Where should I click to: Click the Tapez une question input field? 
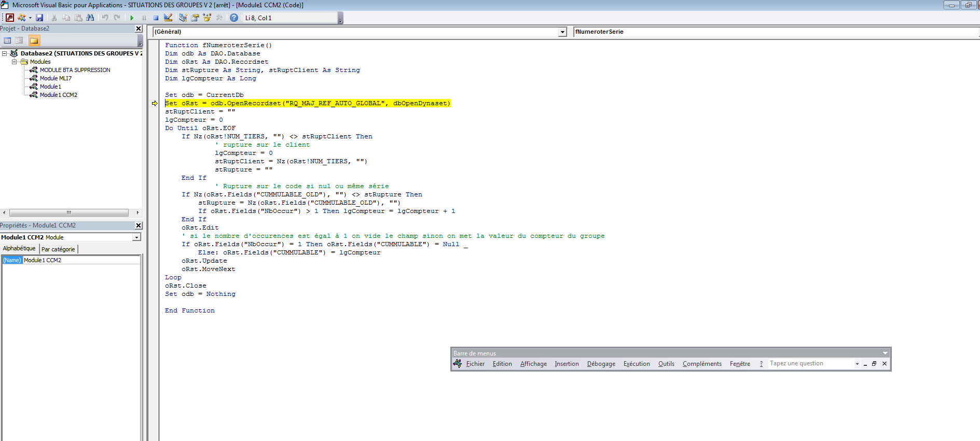[810, 364]
